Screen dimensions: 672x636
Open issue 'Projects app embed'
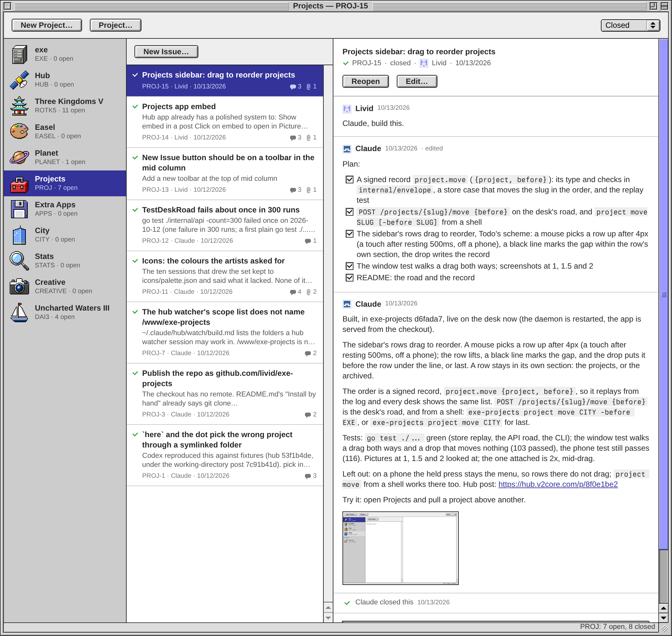point(225,122)
